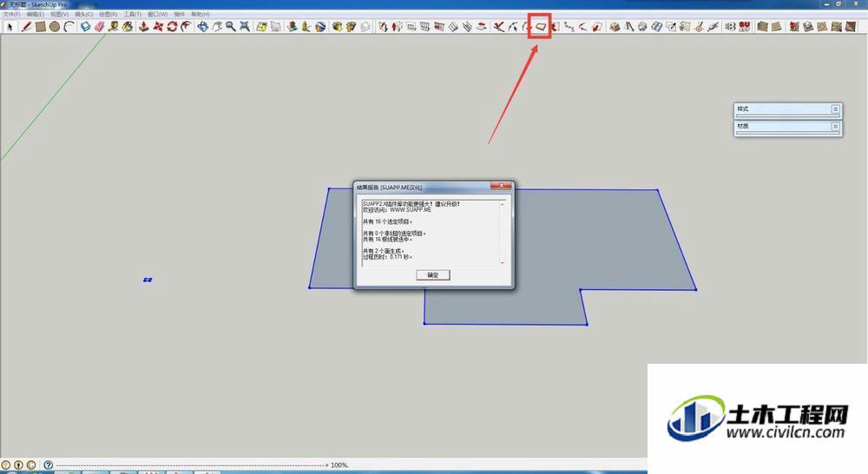
Task: Click the report text scrollbar up arrow
Action: [x=503, y=204]
